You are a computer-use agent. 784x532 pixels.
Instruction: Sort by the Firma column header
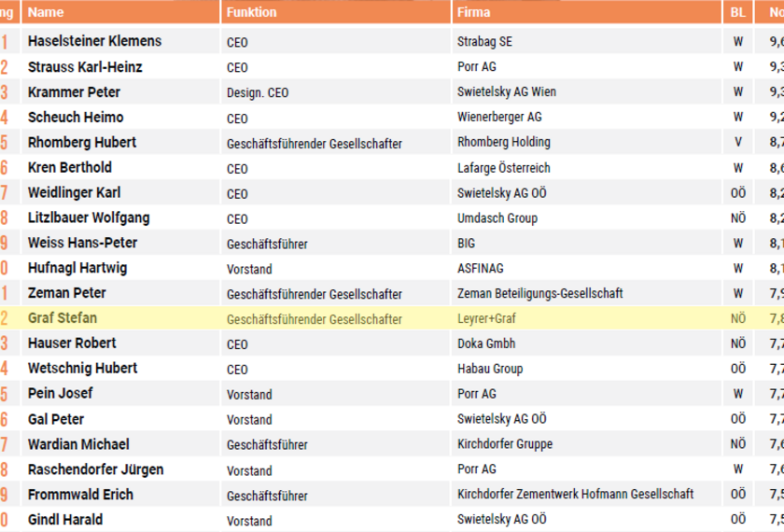586,12
